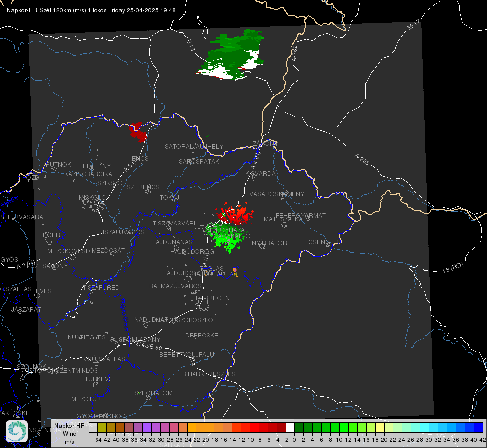Select the white swatch left of 0
The height and width of the screenshot is (448, 487).
point(290,427)
